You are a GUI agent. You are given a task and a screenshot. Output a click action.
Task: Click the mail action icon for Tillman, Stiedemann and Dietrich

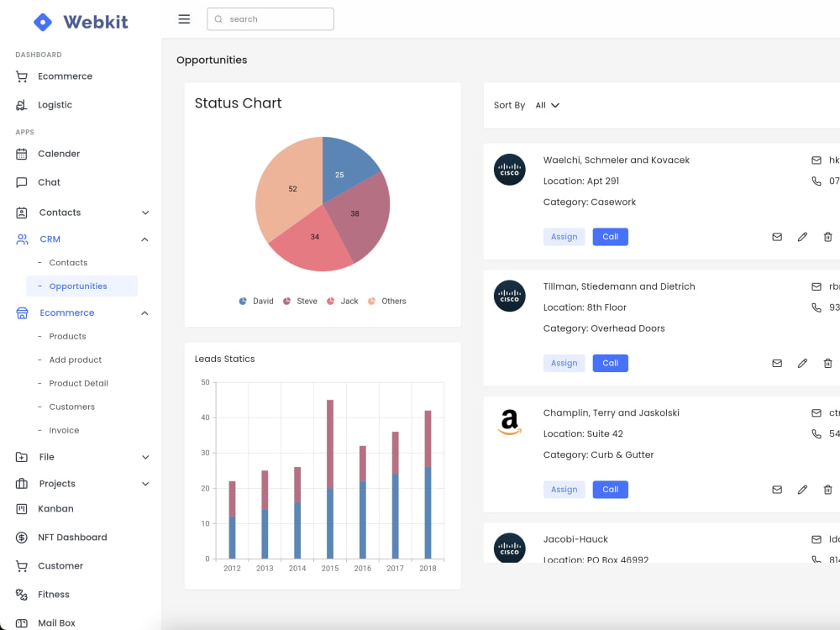coord(777,363)
